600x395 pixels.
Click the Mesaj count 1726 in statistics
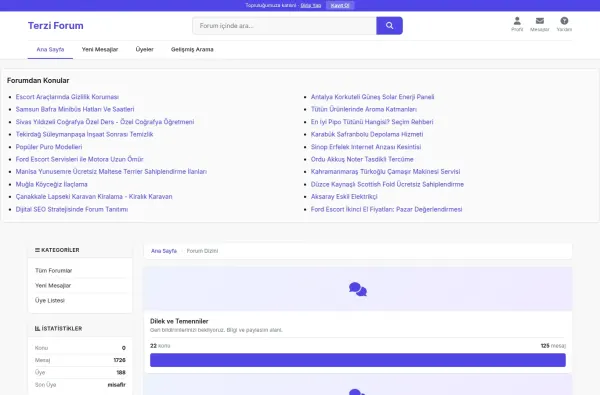point(119,360)
